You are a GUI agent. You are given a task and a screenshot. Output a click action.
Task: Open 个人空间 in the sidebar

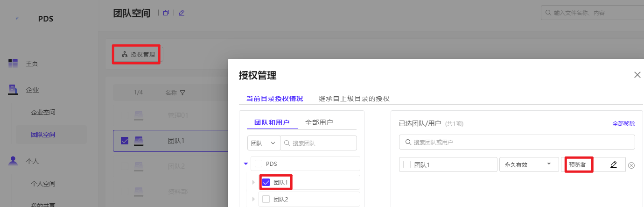(43, 184)
